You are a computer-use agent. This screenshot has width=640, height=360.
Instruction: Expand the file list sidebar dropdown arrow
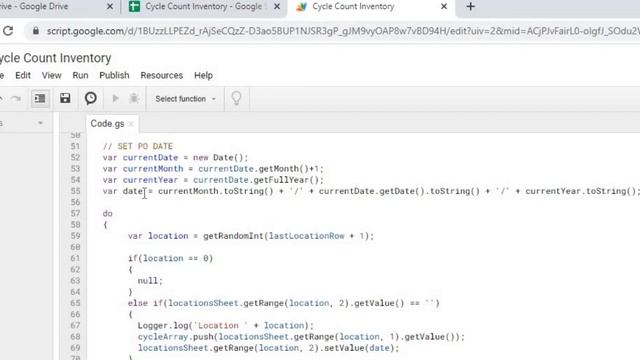coord(40,123)
